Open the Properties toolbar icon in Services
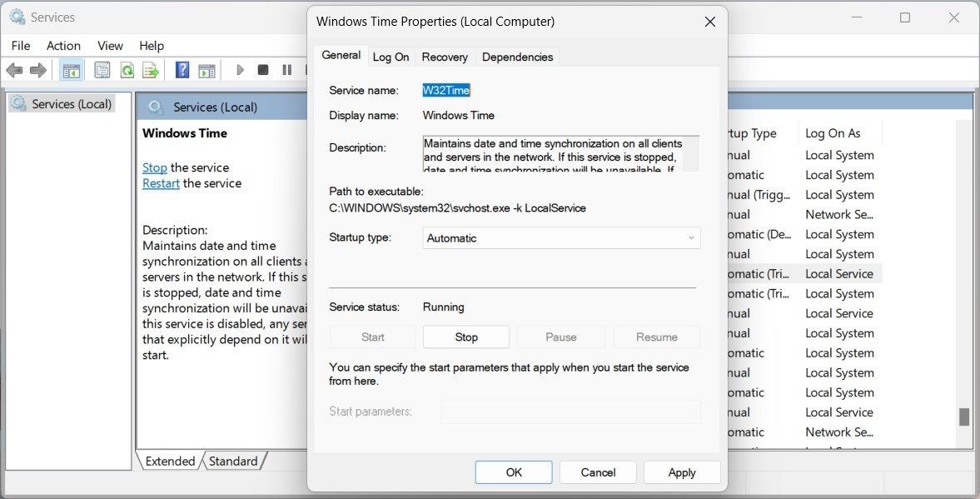The height and width of the screenshot is (499, 980). point(102,70)
